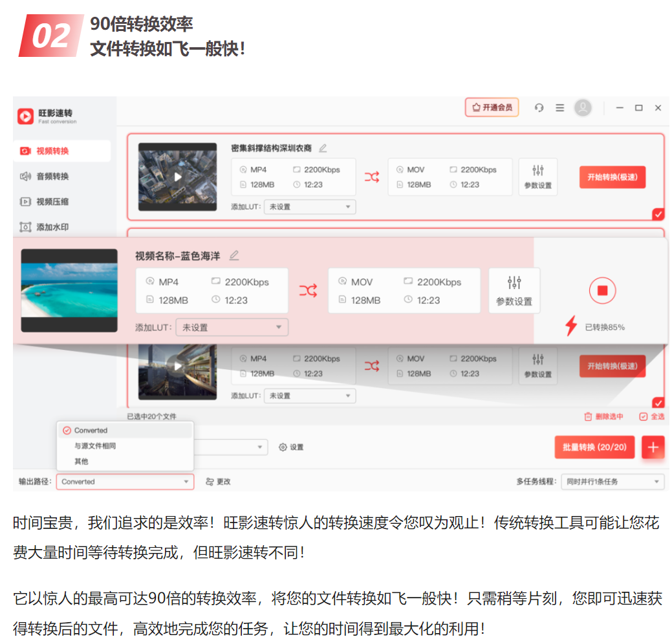Choose Converted in the output path list
The image size is (672, 637).
click(x=125, y=430)
